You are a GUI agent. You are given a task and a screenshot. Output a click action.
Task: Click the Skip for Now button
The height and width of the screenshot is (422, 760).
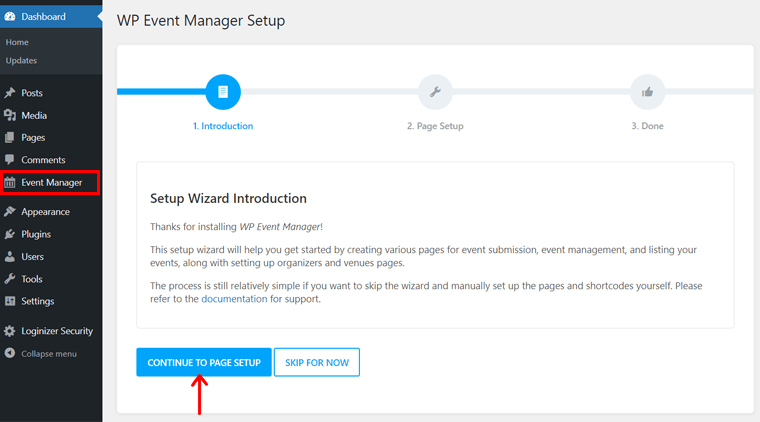point(316,362)
